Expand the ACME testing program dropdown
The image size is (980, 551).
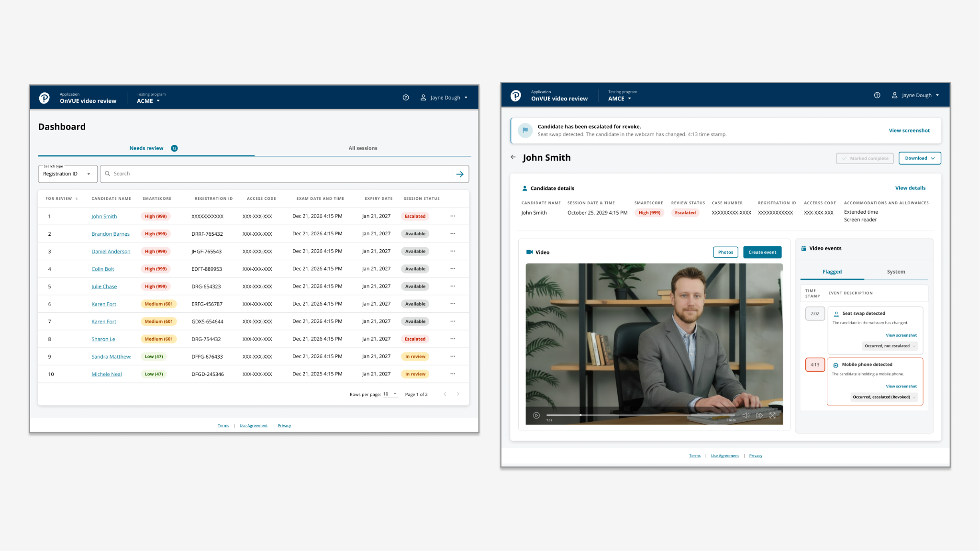tap(148, 101)
